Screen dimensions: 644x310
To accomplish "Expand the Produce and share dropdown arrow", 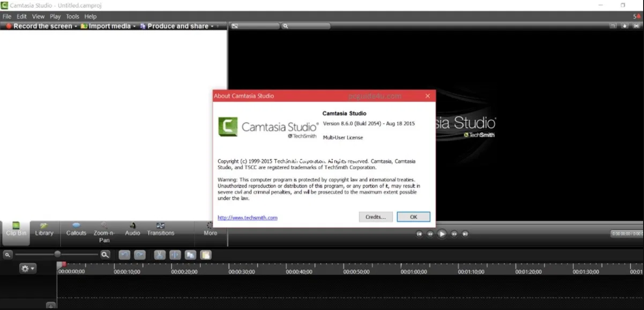I will [x=212, y=26].
